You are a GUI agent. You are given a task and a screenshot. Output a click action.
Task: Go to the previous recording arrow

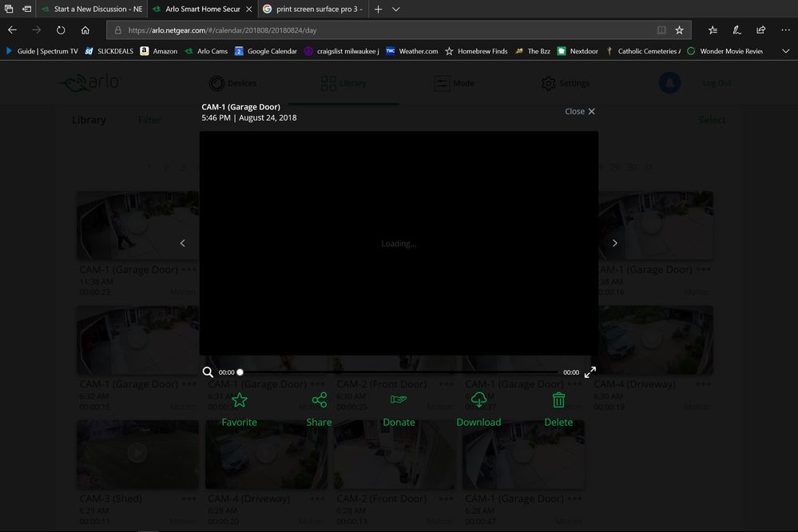click(183, 244)
